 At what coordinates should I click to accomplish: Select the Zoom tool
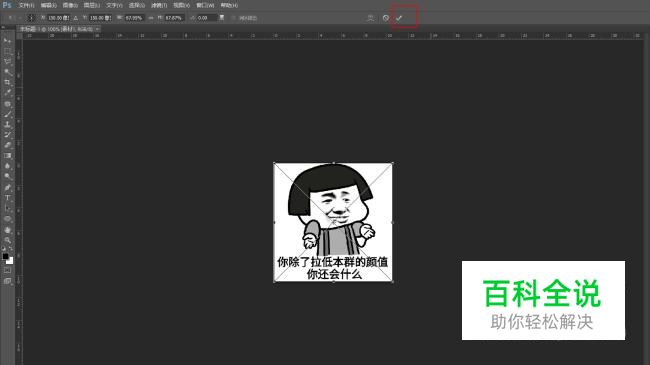click(x=7, y=240)
